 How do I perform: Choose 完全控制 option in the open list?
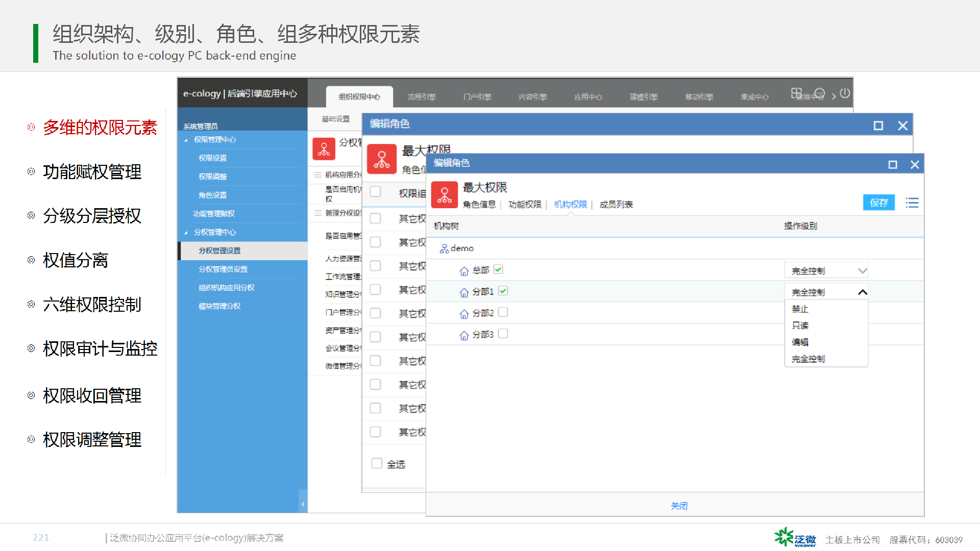(x=808, y=359)
